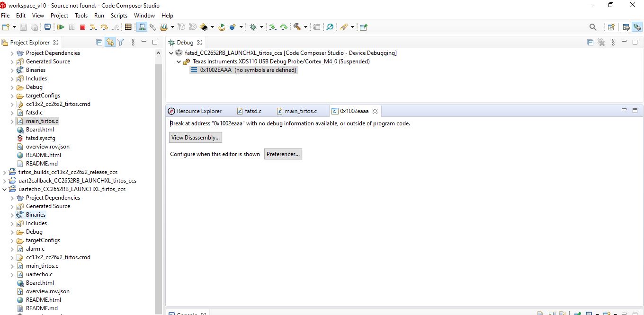
Task: Open the Project Explorer view menu dots
Action: (133, 42)
